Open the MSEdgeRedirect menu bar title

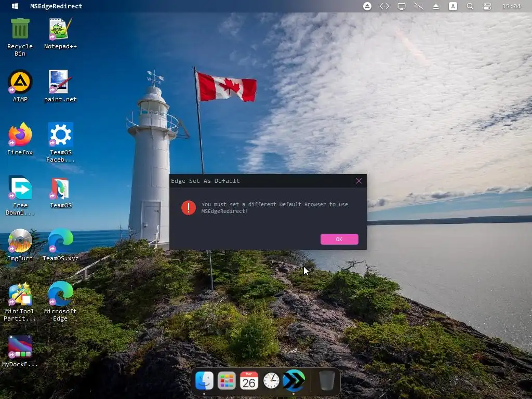[56, 6]
